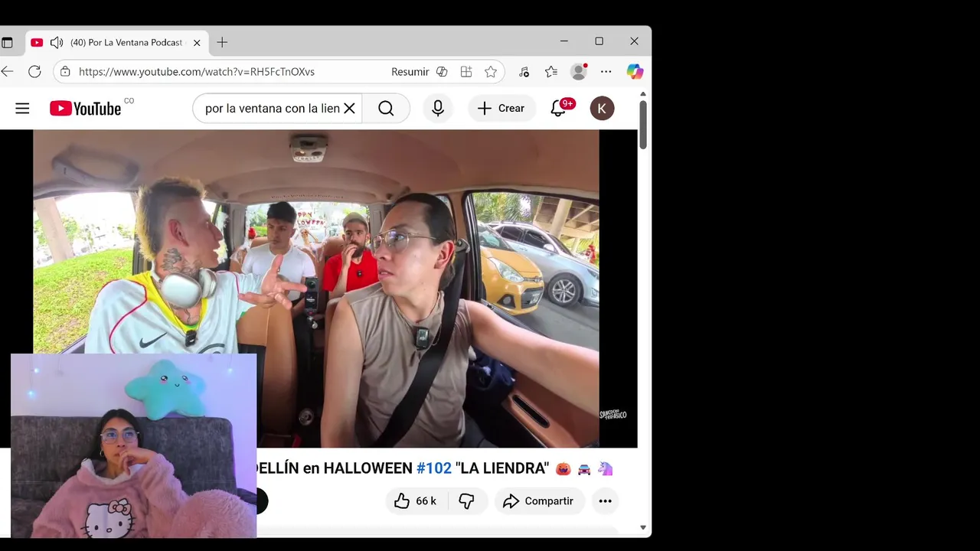Dislike the video with thumbs down
The image size is (980, 551).
[466, 501]
